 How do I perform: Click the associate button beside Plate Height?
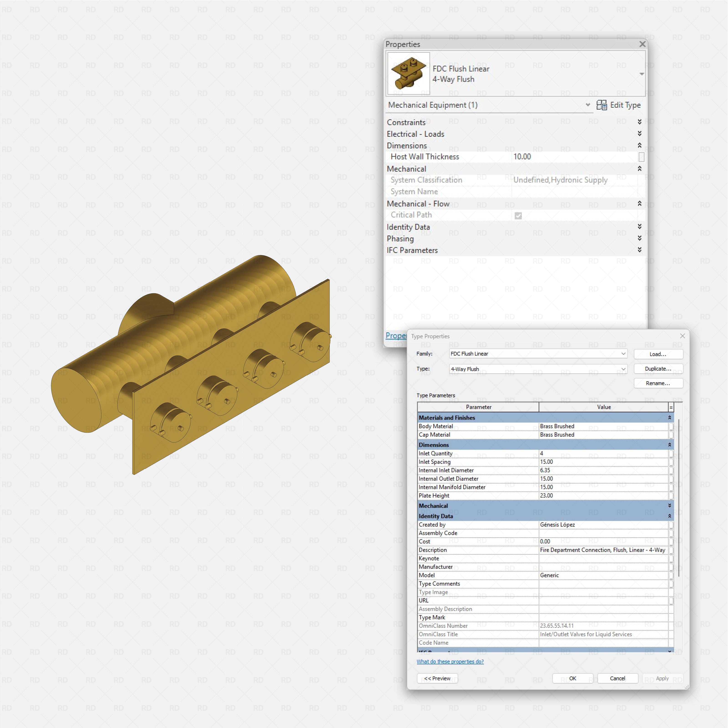click(671, 495)
